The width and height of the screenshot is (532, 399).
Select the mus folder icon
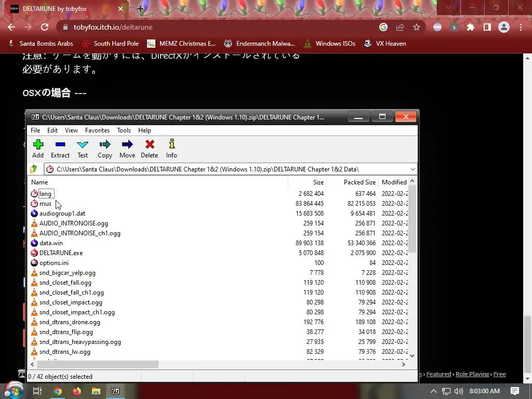tap(34, 203)
